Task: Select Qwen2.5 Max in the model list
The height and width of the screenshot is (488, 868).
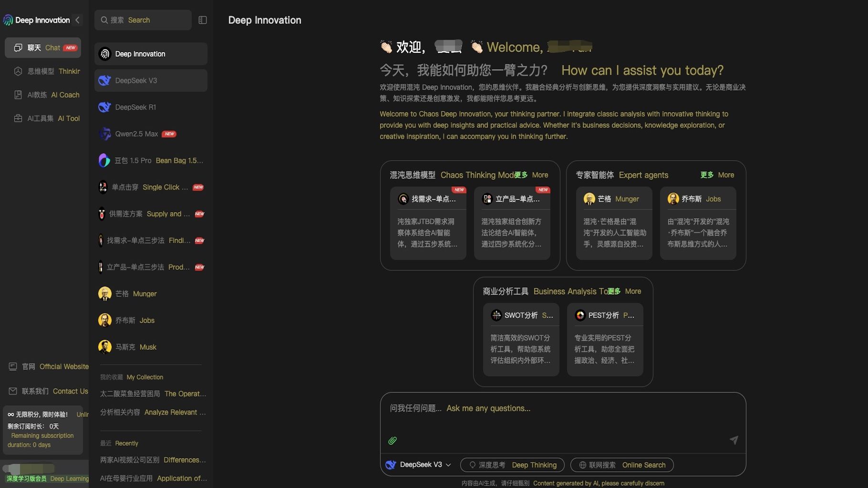Action: pyautogui.click(x=151, y=134)
